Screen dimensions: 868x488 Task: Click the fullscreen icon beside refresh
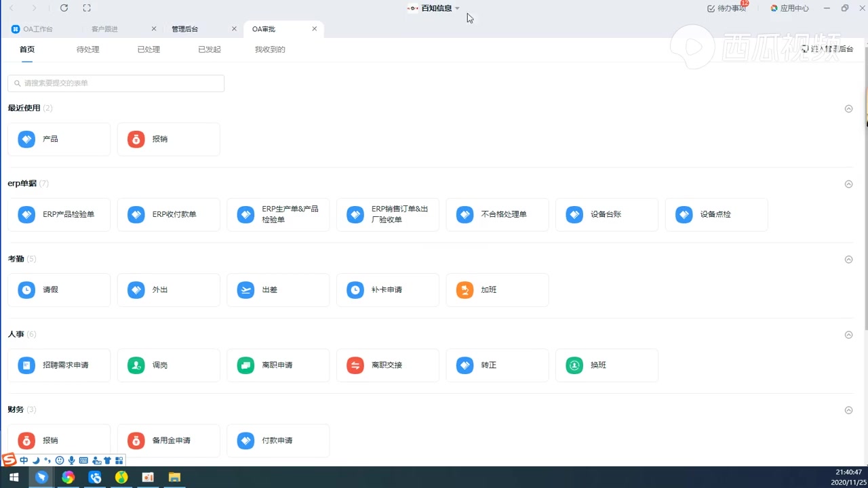click(87, 8)
